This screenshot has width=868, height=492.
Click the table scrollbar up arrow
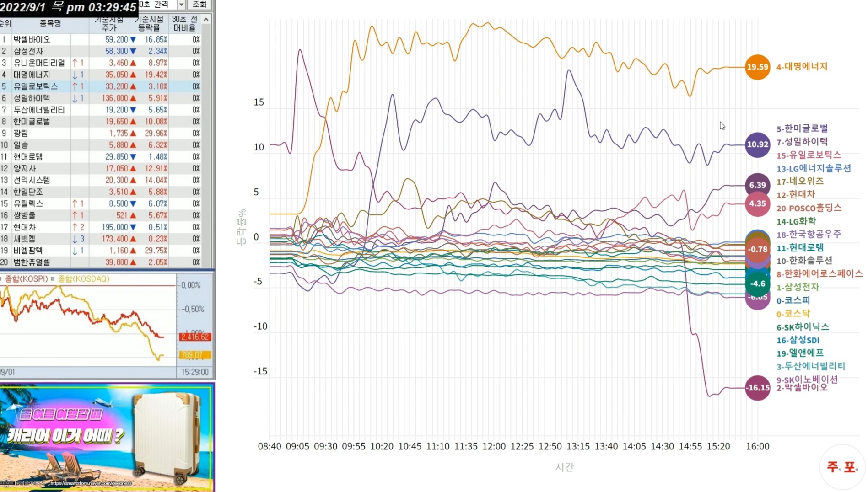coord(206,20)
